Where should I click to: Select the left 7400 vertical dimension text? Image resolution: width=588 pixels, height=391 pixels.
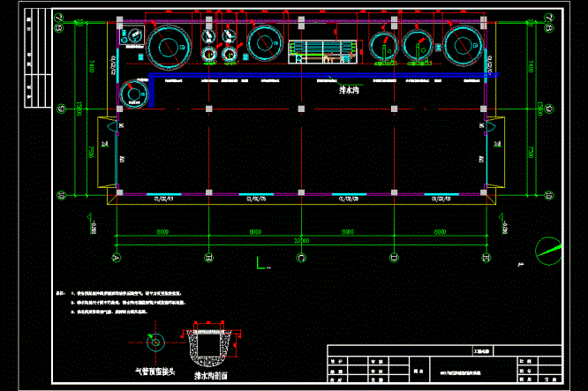tap(92, 66)
